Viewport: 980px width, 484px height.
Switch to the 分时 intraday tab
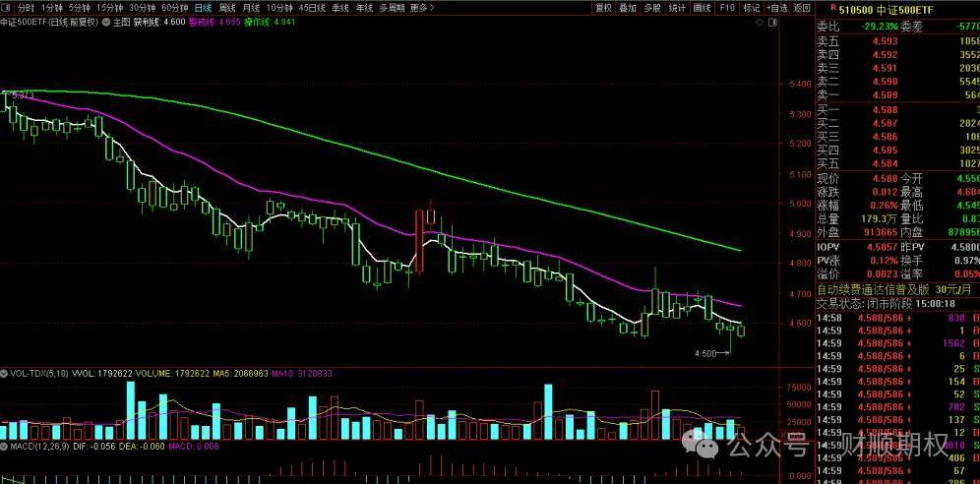[x=26, y=8]
